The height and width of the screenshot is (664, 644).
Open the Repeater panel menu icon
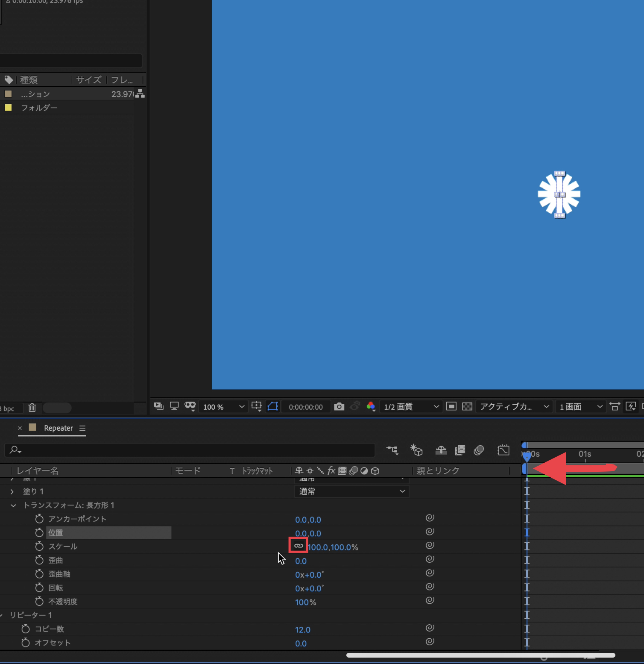point(82,428)
